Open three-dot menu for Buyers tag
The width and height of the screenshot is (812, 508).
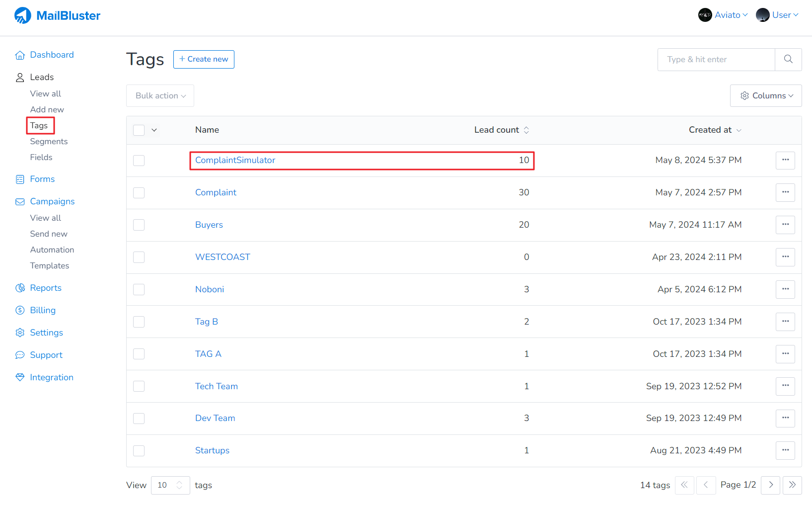pyautogui.click(x=785, y=225)
